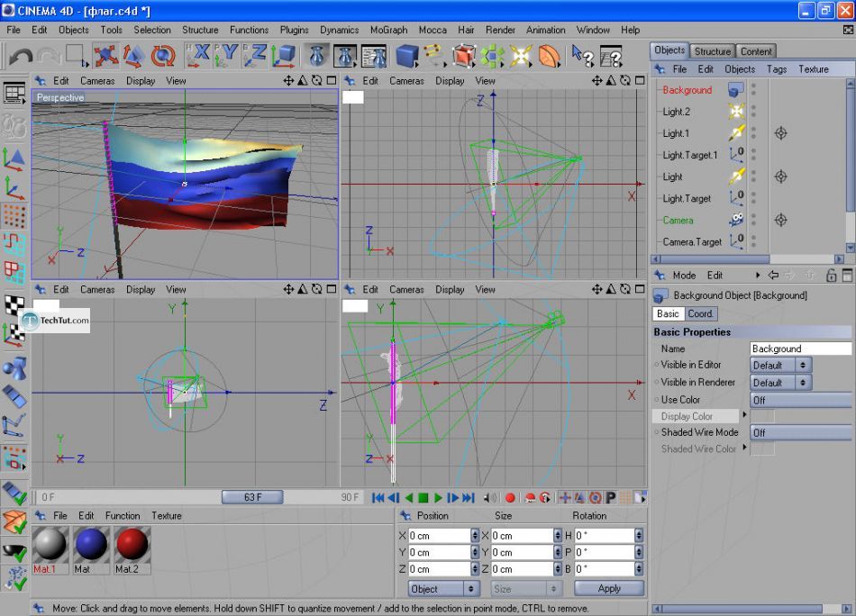Open Visible in Editor dropdown
Viewport: 856px width, 616px height.
780,365
